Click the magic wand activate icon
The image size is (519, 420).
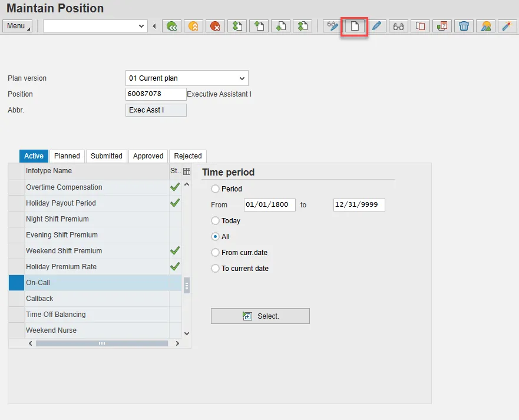point(507,26)
